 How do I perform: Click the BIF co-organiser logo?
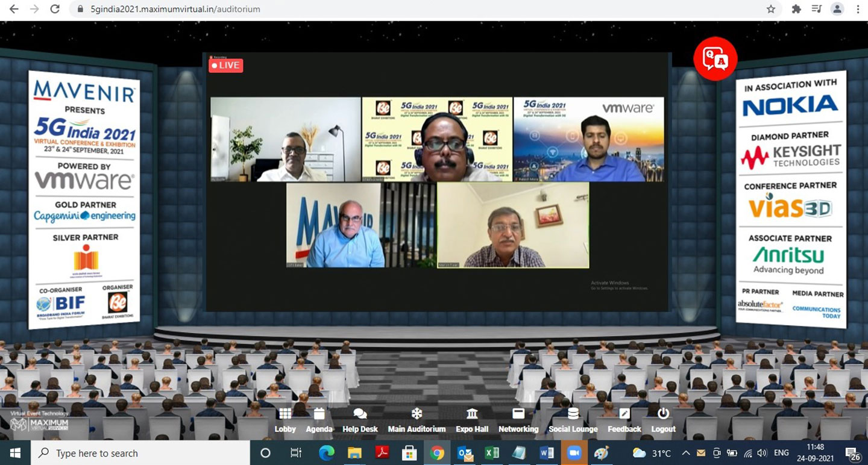(x=60, y=306)
